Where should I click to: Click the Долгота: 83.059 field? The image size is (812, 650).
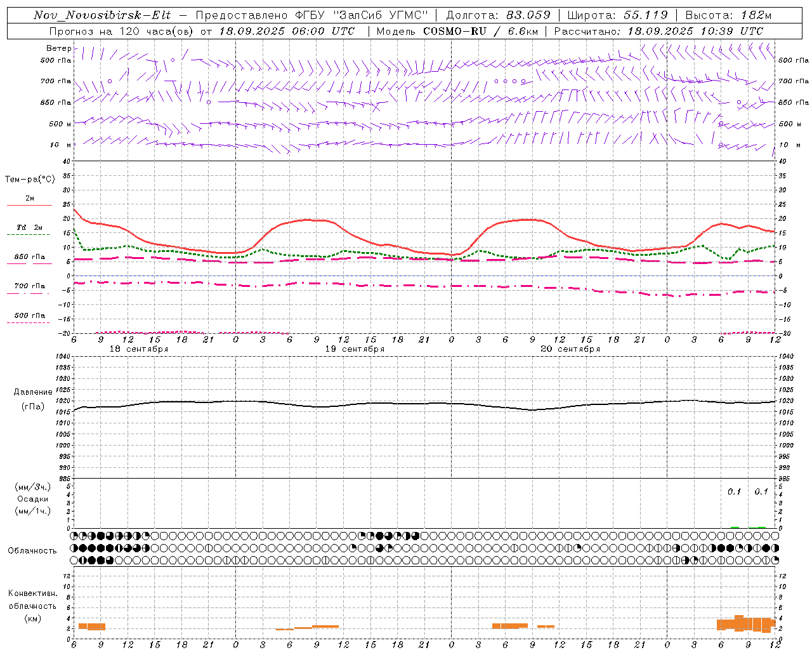[498, 15]
